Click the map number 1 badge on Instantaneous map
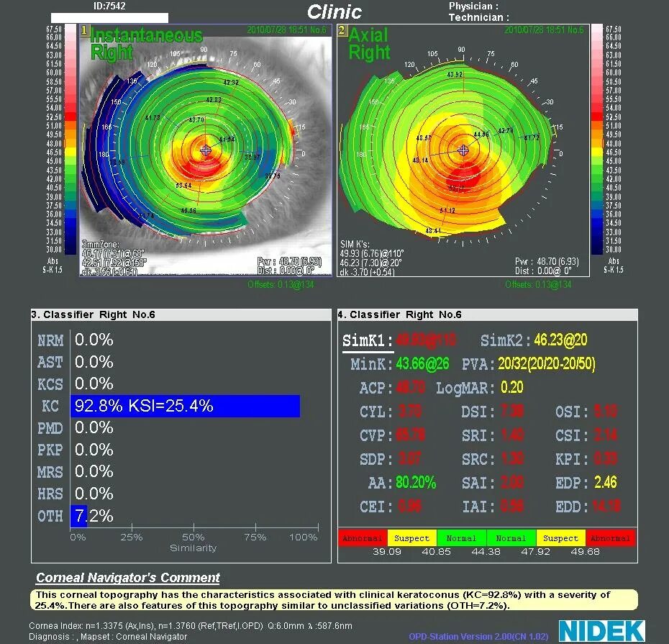This screenshot has height=644, width=669. (x=84, y=30)
